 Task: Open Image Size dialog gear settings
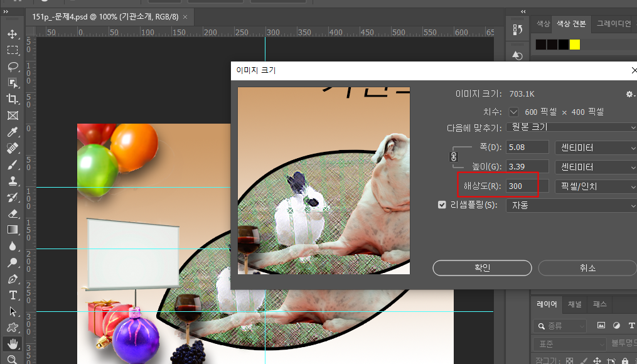point(630,94)
